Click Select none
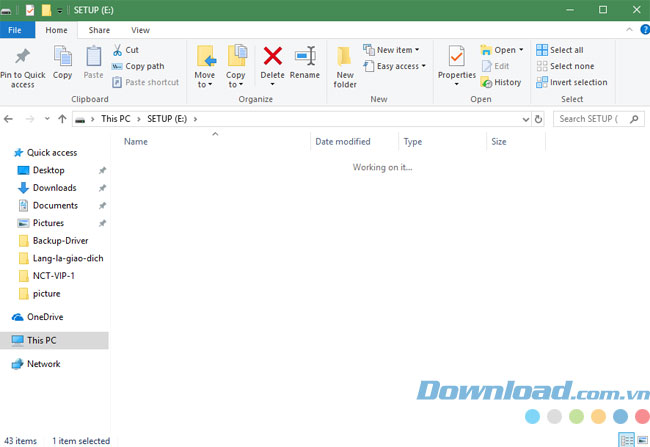This screenshot has height=447, width=650. [565, 66]
